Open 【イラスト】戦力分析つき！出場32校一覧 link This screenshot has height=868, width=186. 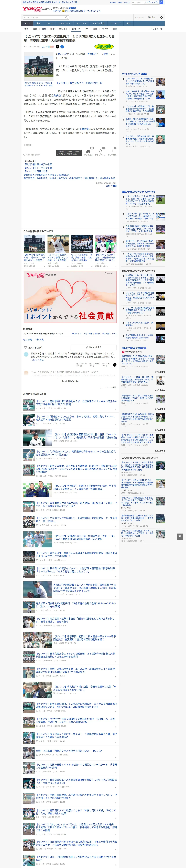(x=79, y=83)
